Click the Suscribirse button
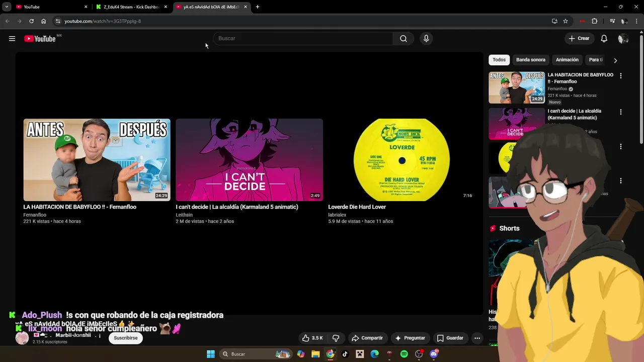The height and width of the screenshot is (362, 644). (126, 338)
